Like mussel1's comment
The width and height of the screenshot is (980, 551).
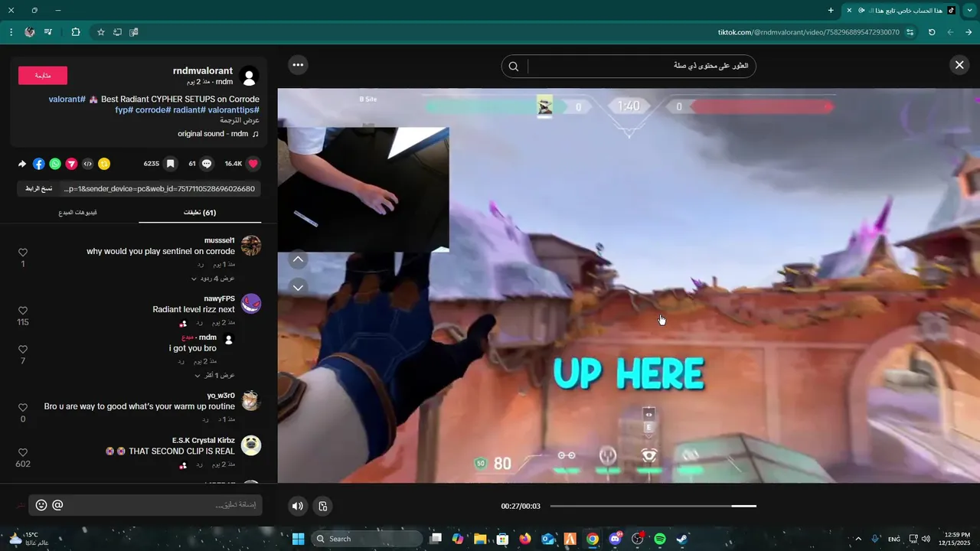(23, 253)
